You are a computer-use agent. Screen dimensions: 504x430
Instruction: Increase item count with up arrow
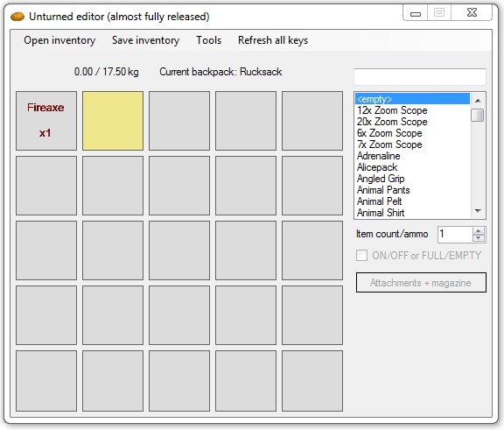(x=479, y=231)
